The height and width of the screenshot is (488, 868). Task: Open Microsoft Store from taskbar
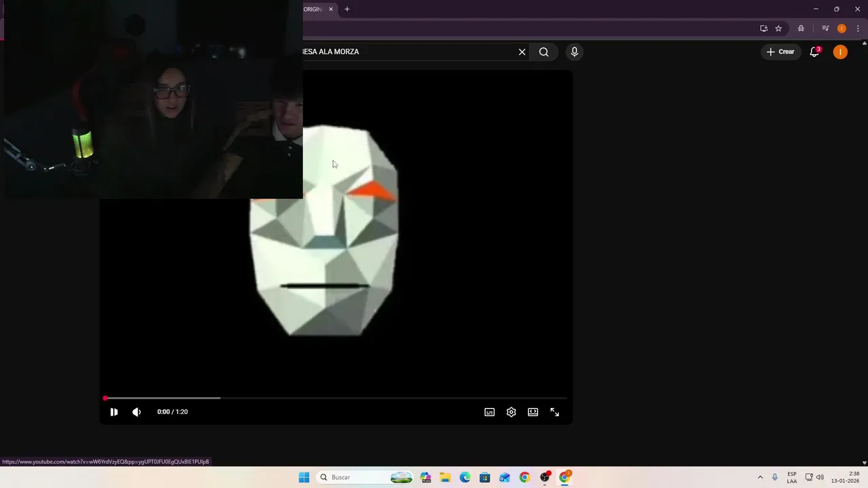485,477
